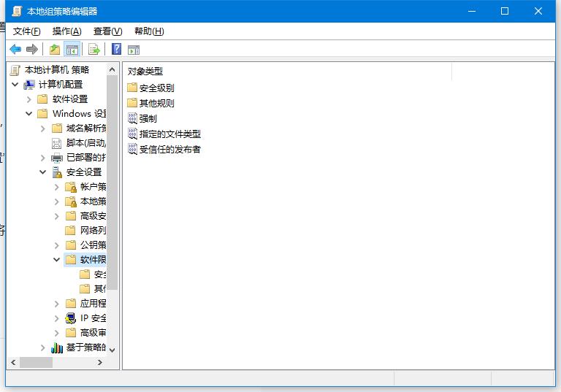Click the tree horizontal scroll right arrow
This screenshot has height=392, width=561.
point(100,362)
